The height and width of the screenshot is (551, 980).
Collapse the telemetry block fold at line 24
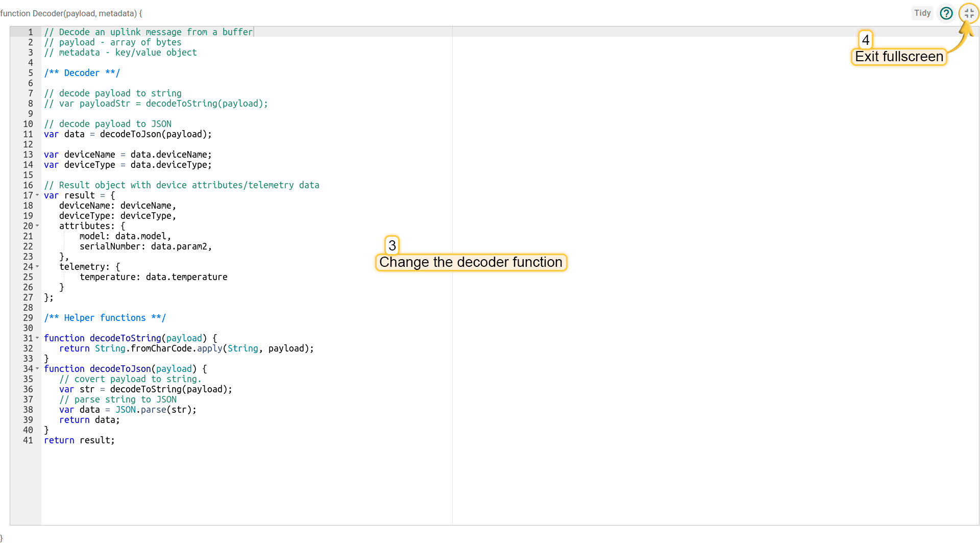click(37, 267)
